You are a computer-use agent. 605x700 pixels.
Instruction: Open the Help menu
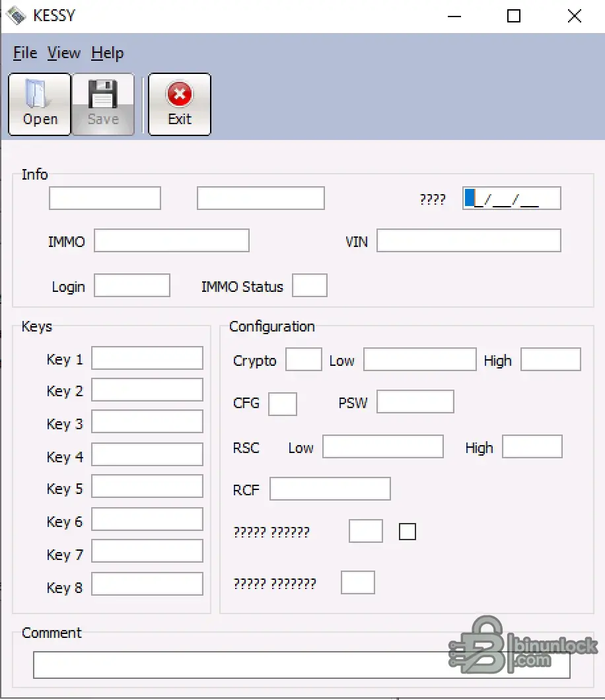pyautogui.click(x=107, y=53)
